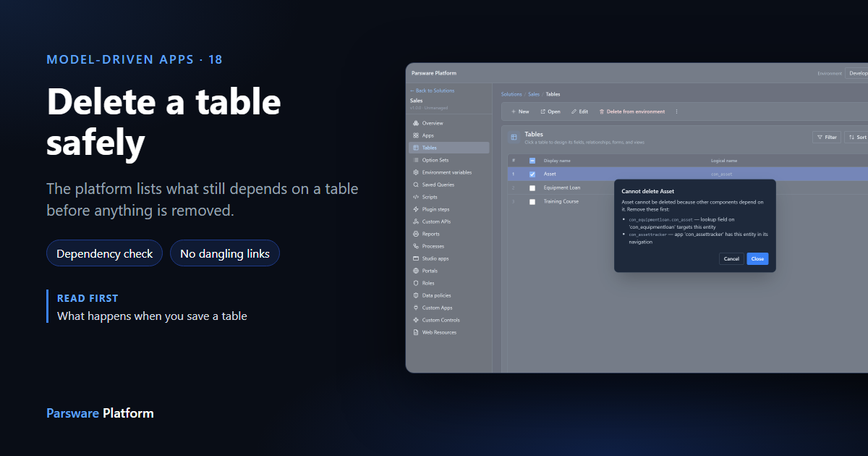Click the New toolbar button

(x=520, y=111)
